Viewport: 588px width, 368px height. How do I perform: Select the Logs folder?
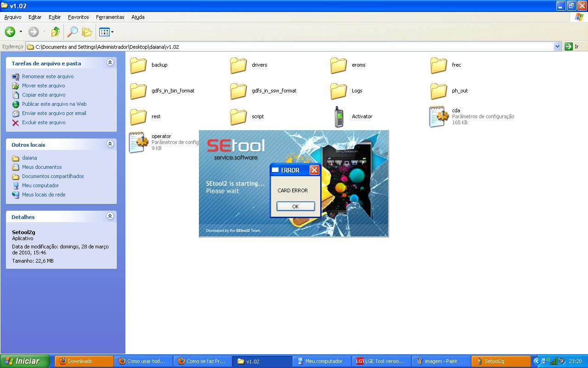pyautogui.click(x=346, y=91)
